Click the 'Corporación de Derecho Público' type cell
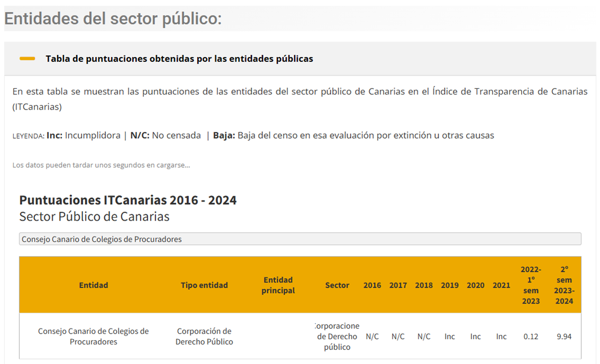This screenshot has height=364, width=600. click(204, 336)
